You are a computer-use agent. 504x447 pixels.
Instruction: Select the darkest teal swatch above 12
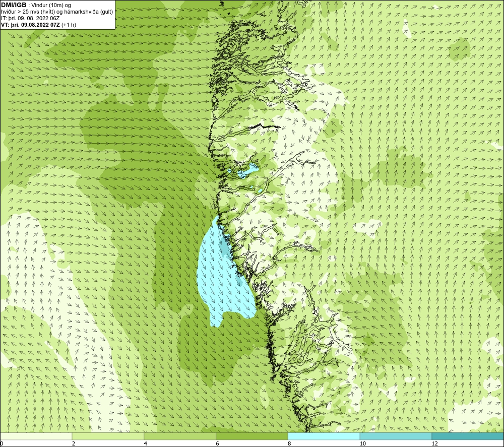click(x=468, y=436)
